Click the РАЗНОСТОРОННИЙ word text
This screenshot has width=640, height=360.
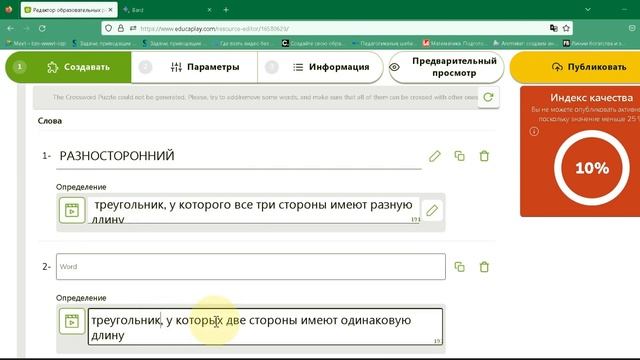(x=117, y=156)
